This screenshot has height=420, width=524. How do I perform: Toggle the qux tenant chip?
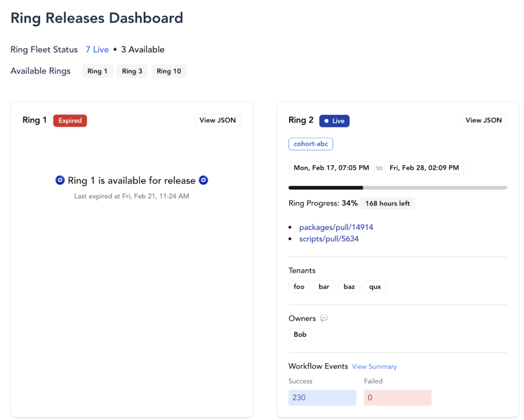[x=375, y=286]
